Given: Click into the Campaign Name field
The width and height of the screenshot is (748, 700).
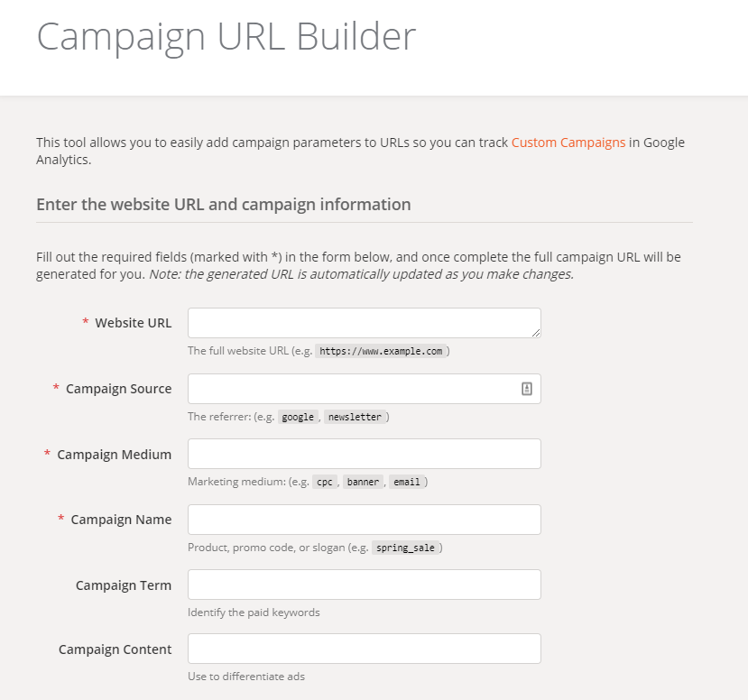Looking at the screenshot, I should [364, 520].
